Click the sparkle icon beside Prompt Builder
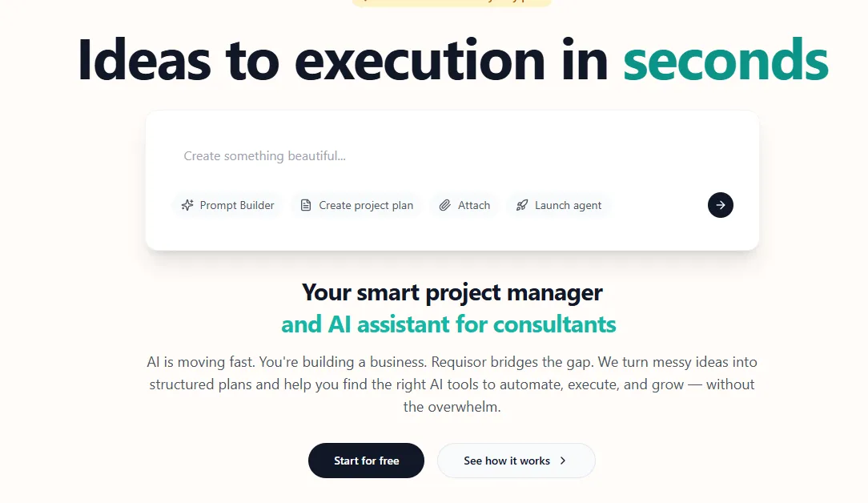Screen dimensions: 868x503 tap(187, 205)
